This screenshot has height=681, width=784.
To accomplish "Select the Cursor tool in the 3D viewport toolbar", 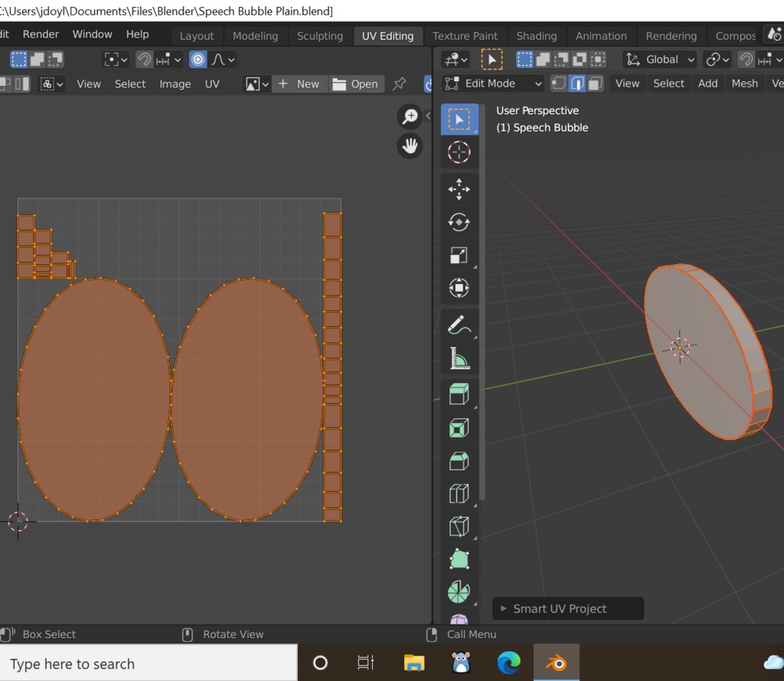I will (x=459, y=152).
